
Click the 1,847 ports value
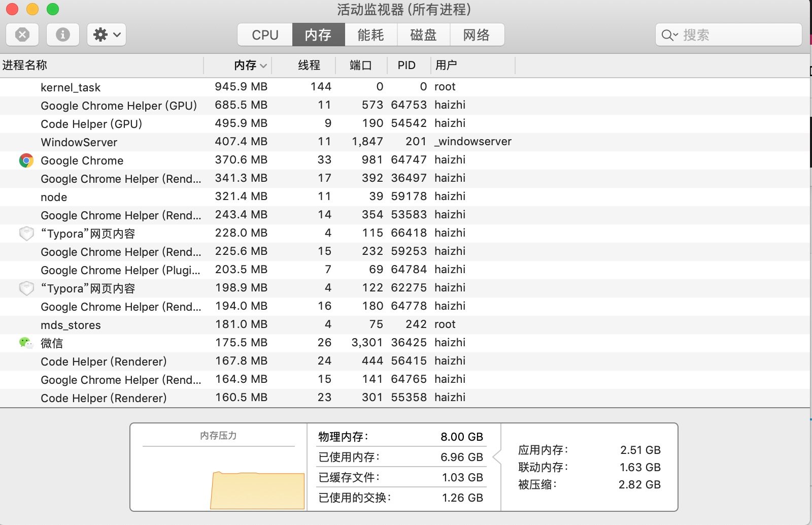click(x=367, y=142)
